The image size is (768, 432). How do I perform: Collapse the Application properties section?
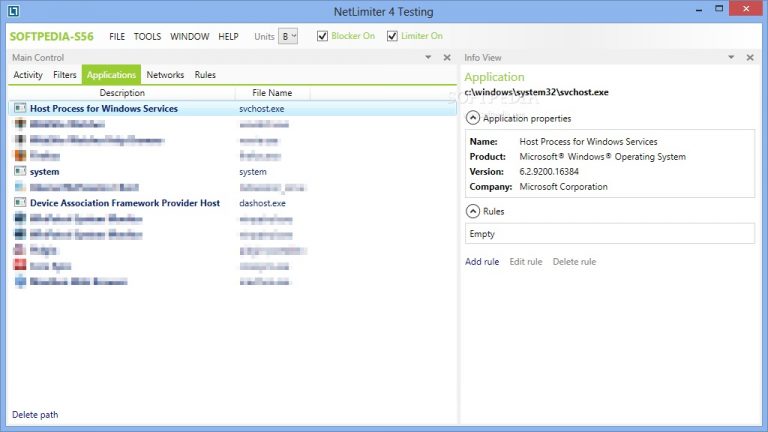(473, 118)
